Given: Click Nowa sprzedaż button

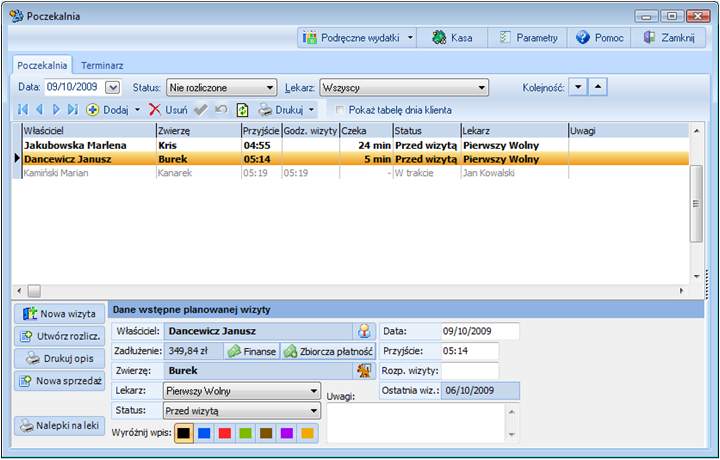Looking at the screenshot, I should [x=60, y=381].
